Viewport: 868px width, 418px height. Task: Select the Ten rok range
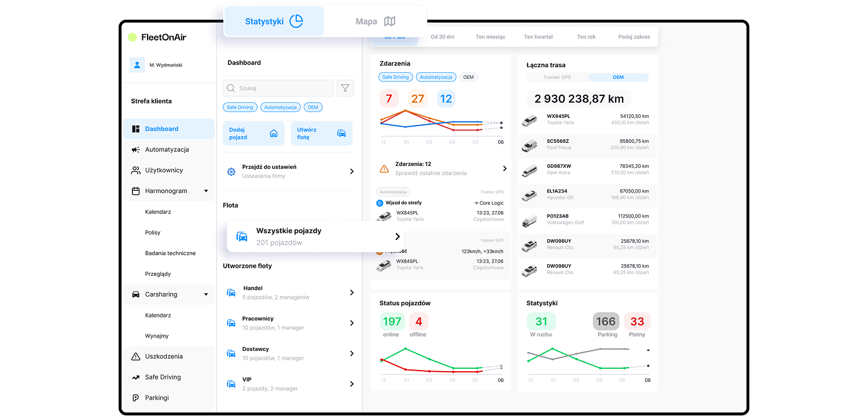(586, 37)
